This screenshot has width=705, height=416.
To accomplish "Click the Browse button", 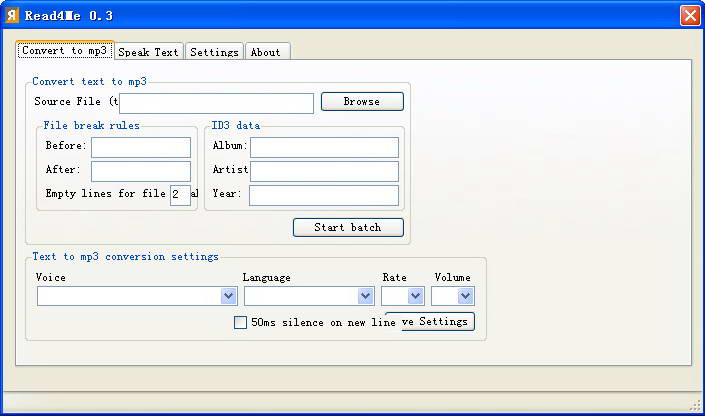I will 362,102.
